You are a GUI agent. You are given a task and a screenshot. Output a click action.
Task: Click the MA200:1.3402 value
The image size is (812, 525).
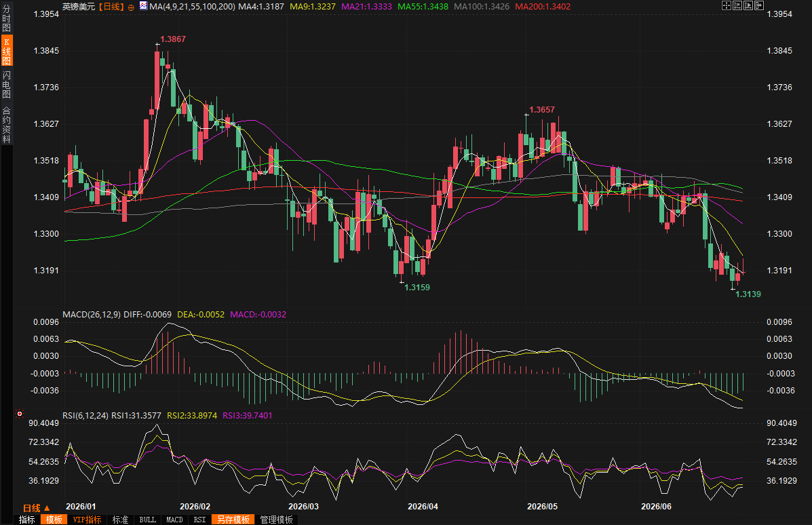(x=543, y=7)
